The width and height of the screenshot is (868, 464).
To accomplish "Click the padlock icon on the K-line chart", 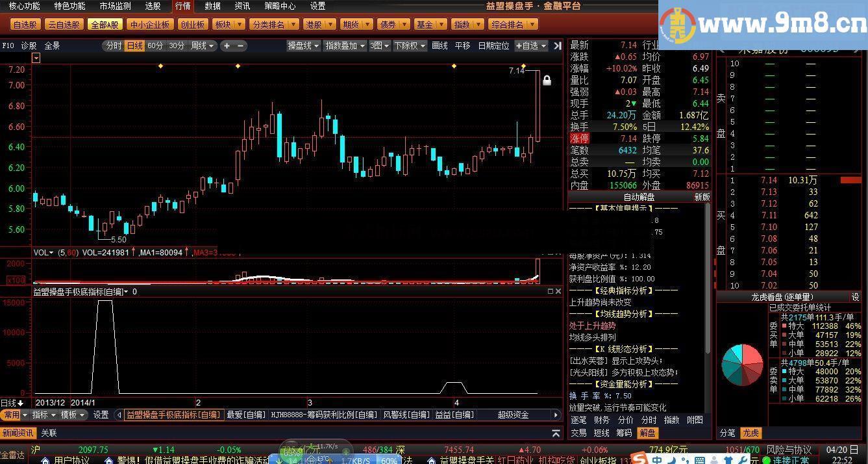I will [546, 80].
